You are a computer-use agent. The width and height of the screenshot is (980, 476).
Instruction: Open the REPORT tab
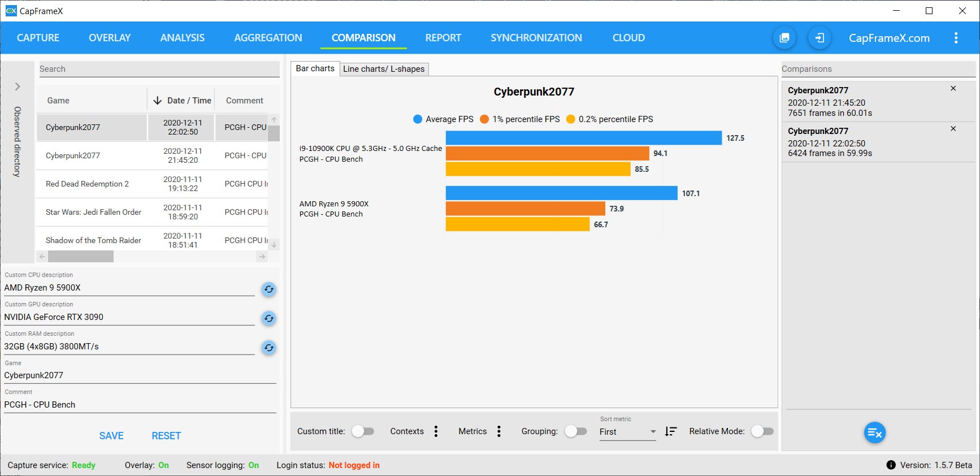(443, 38)
